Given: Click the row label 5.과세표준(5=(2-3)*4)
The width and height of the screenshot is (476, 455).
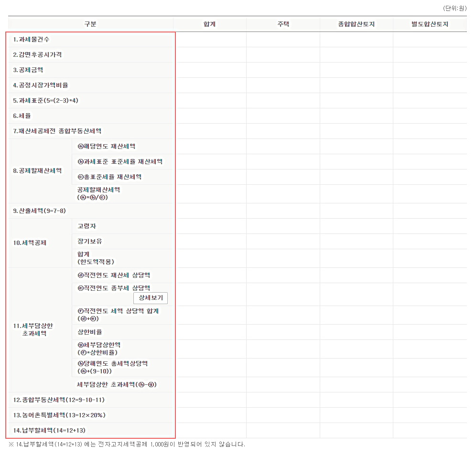Looking at the screenshot, I should point(45,100).
